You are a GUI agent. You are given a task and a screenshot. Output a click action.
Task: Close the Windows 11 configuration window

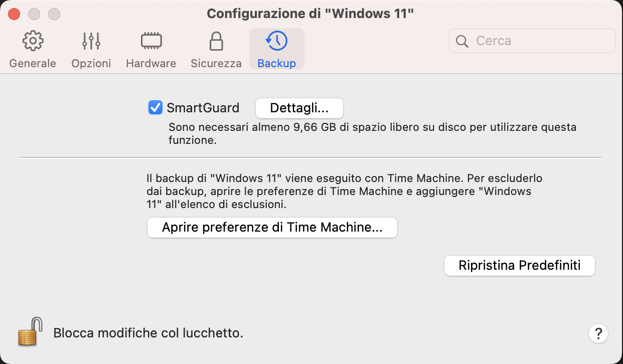(14, 14)
